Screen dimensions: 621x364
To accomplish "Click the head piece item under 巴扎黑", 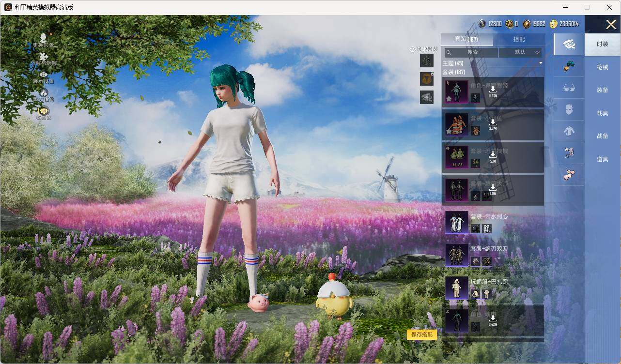I will coord(476,294).
